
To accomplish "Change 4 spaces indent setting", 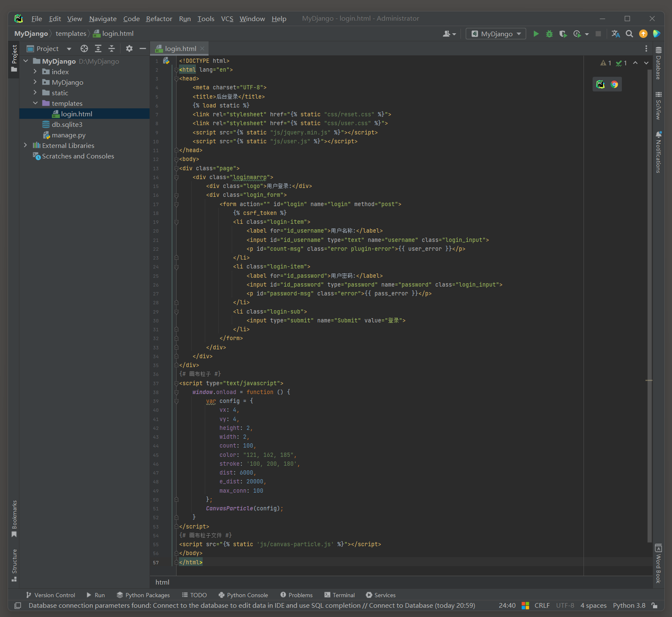I will [x=593, y=605].
